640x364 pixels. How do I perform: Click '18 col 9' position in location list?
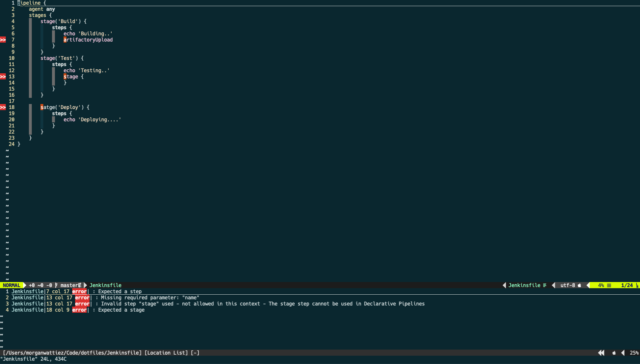point(58,310)
